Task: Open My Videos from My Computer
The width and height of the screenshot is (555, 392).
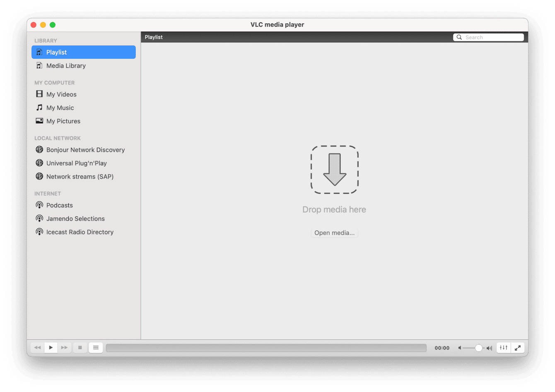Action: point(61,94)
